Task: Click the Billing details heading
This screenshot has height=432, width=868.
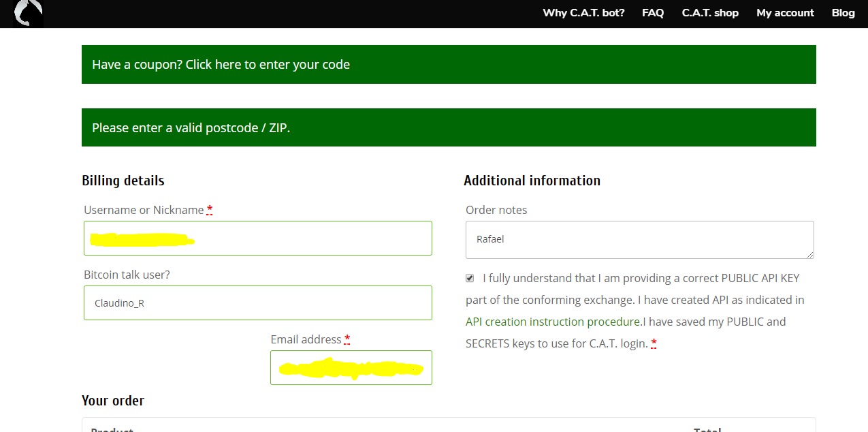Action: point(123,181)
